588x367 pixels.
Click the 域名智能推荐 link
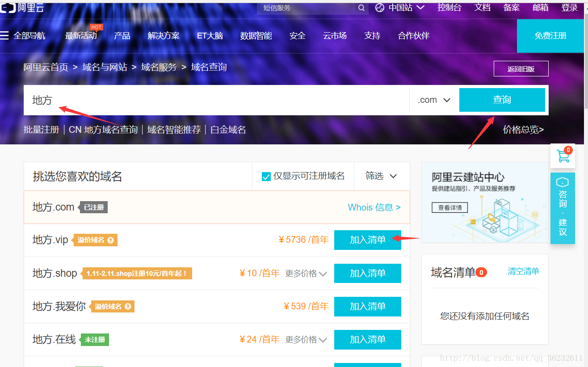coord(174,130)
